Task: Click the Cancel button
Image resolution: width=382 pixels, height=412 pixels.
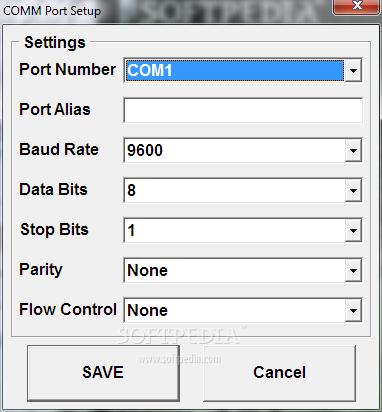Action: [279, 373]
